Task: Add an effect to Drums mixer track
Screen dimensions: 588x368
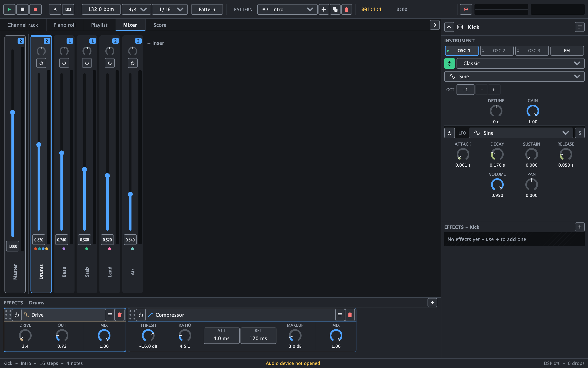Action: click(x=432, y=303)
